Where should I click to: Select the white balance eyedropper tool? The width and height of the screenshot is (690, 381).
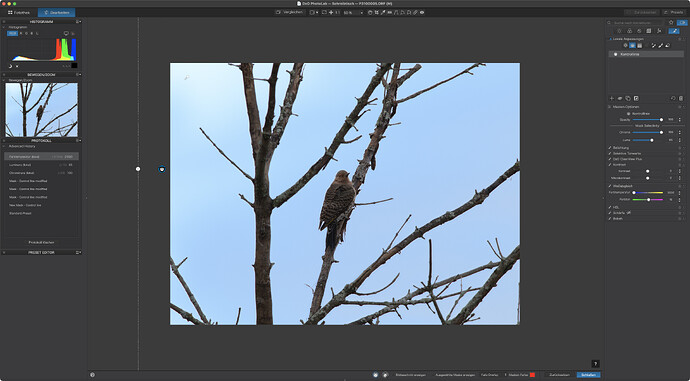[x=383, y=12]
